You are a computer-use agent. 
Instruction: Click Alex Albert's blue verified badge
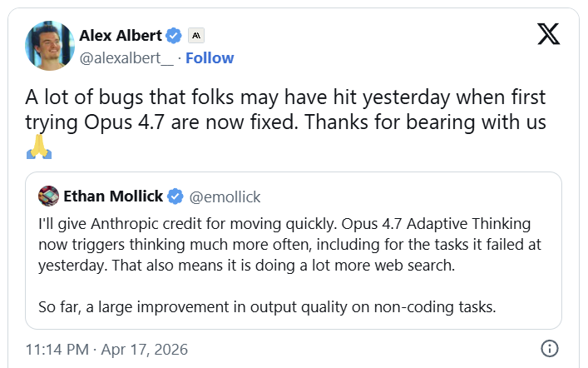174,36
